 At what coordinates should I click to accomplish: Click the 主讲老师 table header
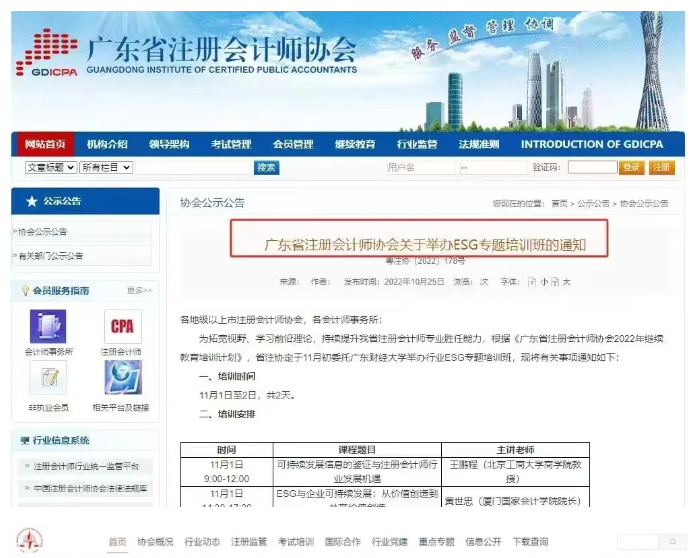tap(515, 450)
